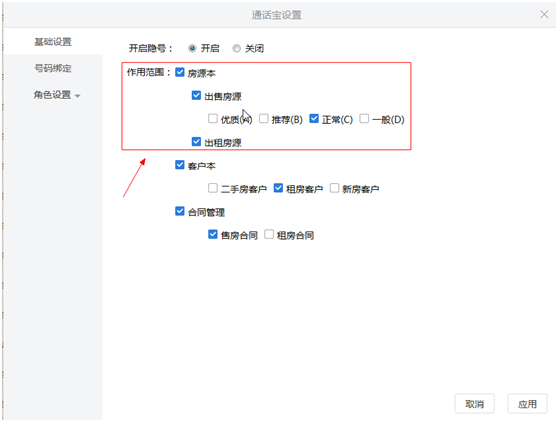This screenshot has height=422, width=558.
Task: Click the 应用 button
Action: (527, 404)
